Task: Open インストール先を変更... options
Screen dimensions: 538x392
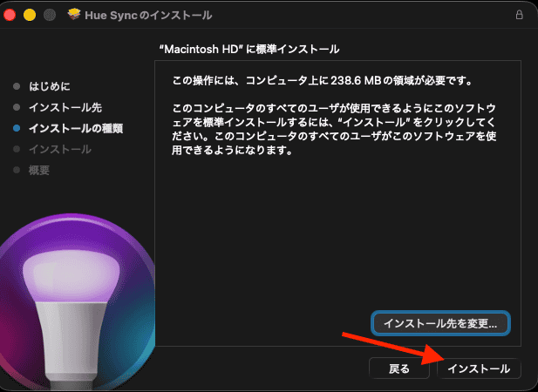Action: 440,323
